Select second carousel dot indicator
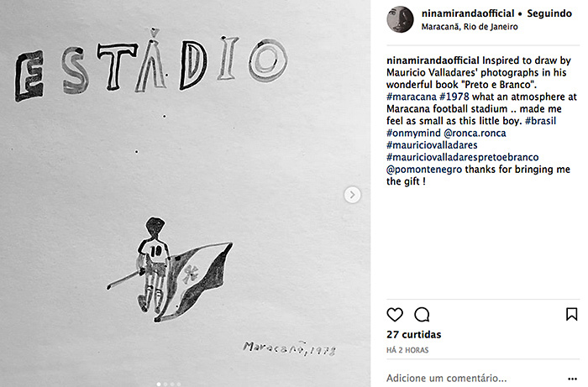Viewport: 588px width, 387px height. tap(165, 384)
